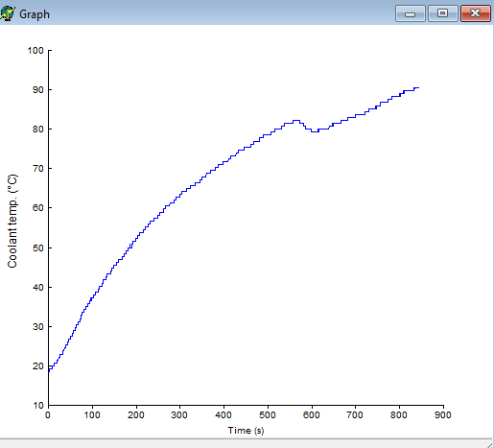Screen dimensions: 494x448
Task: Click the y-axis value 60
Action: click(37, 208)
